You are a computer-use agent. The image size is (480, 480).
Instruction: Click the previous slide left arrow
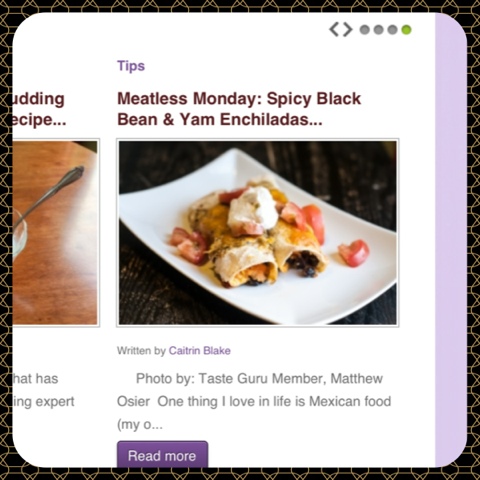[x=334, y=29]
